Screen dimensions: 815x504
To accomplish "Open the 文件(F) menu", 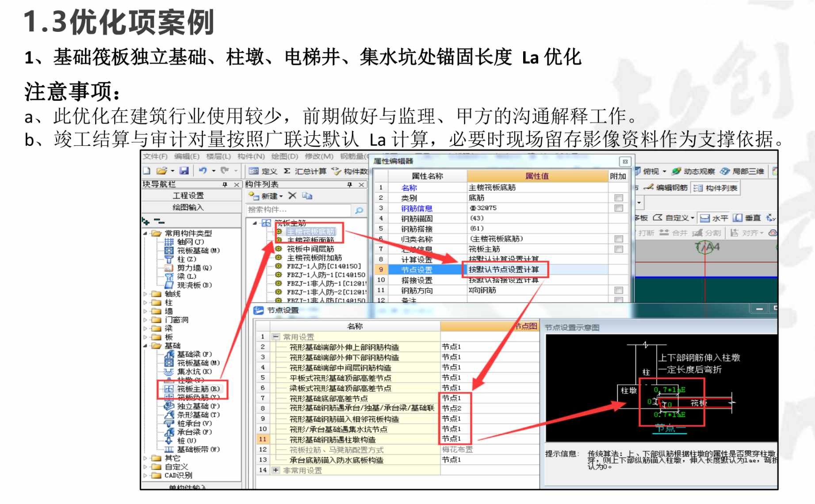I will (x=155, y=157).
